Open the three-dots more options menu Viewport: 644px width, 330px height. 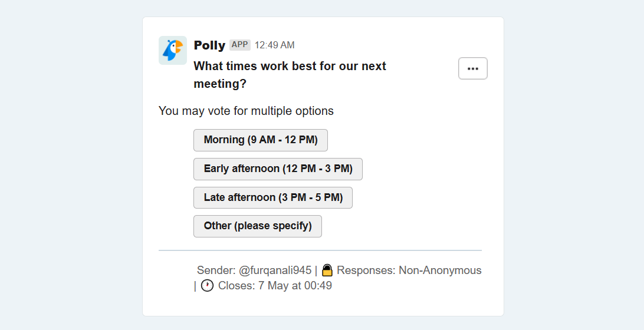click(x=473, y=68)
